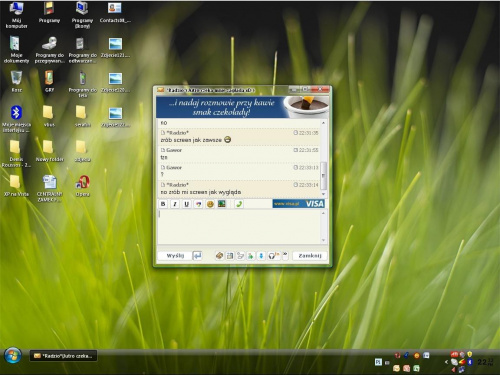The image size is (500, 375).
Task: Select the Nowy folder desktop folder
Action: point(49,151)
